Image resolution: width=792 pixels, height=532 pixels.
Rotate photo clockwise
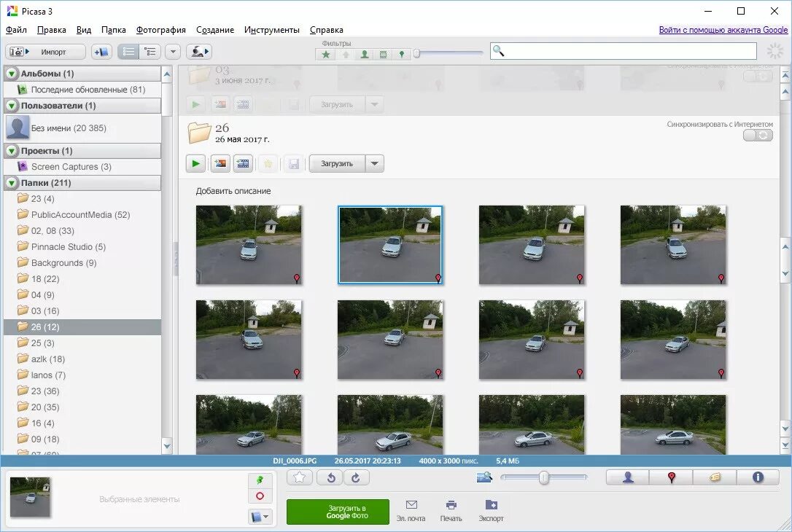(356, 477)
